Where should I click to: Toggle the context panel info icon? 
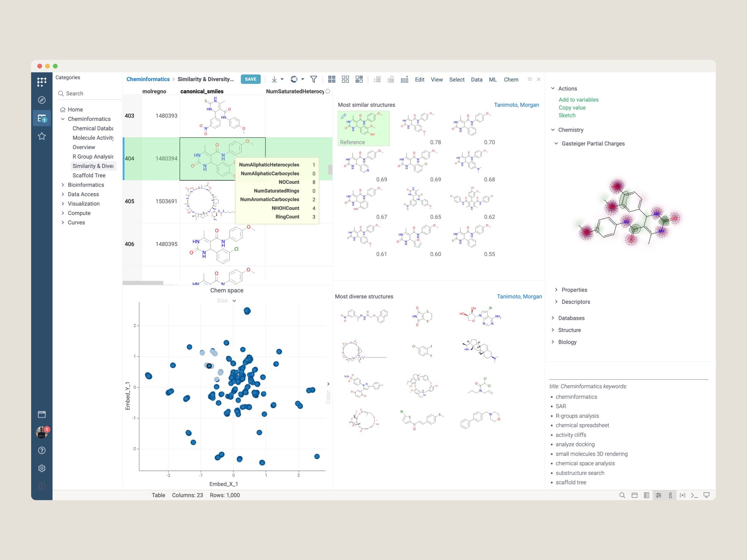pyautogui.click(x=670, y=495)
